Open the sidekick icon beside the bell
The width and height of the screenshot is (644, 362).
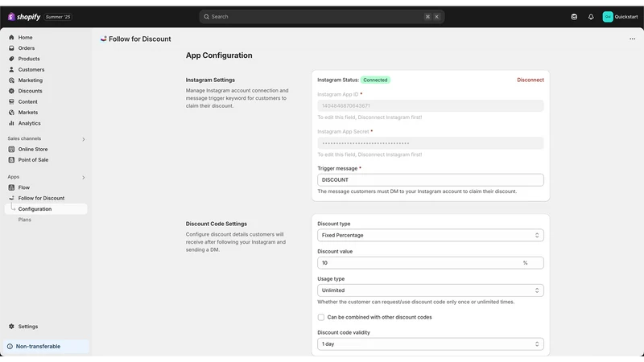pos(574,17)
